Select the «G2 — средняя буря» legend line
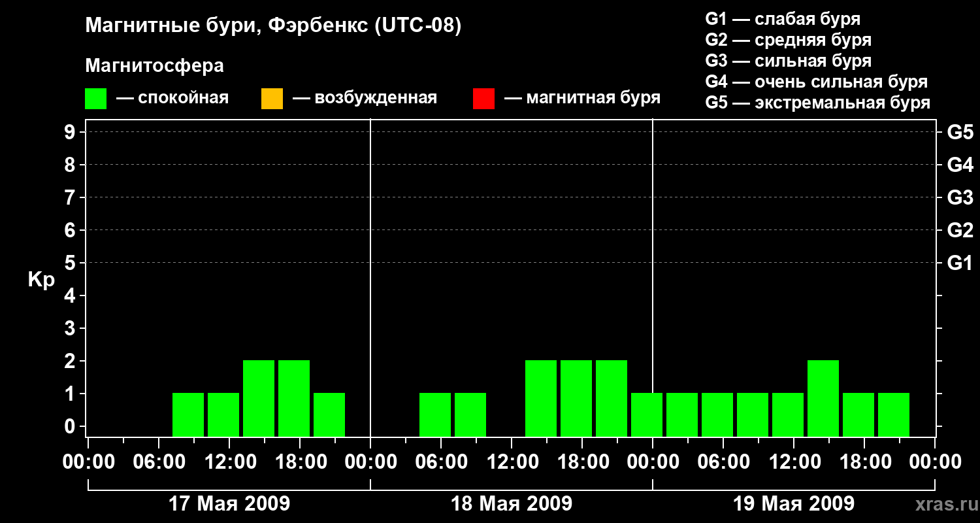The image size is (980, 523). coord(788,40)
